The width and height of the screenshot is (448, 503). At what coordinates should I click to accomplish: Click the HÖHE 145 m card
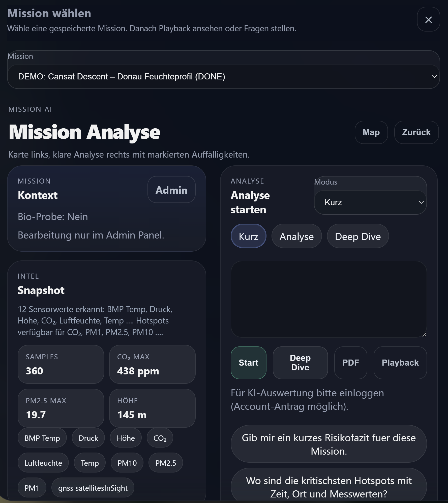tap(152, 408)
